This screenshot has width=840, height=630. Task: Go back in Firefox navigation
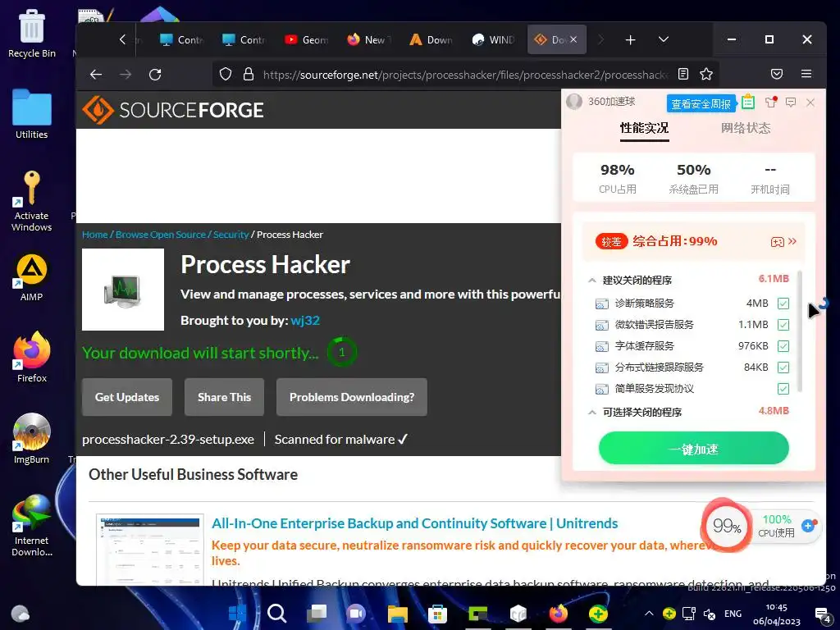coord(96,75)
